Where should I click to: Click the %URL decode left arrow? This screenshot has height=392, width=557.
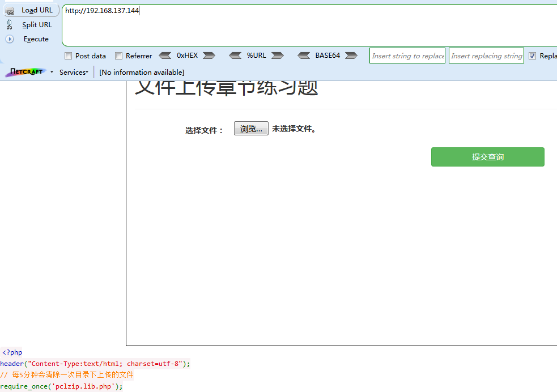236,56
